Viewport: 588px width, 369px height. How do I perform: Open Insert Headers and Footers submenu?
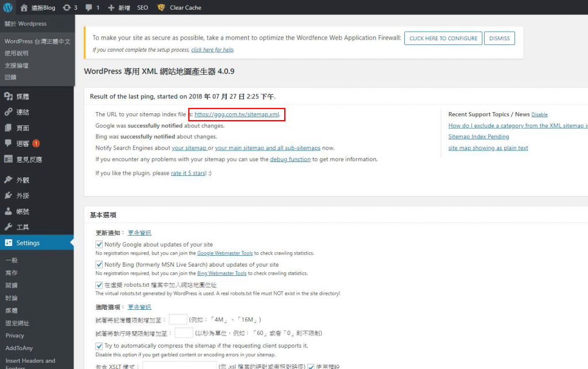(30, 363)
